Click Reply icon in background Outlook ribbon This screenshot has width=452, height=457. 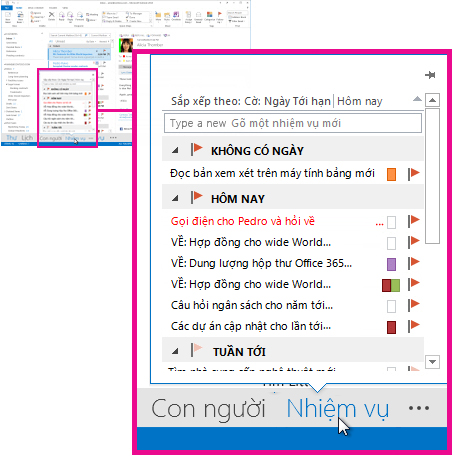click(62, 16)
